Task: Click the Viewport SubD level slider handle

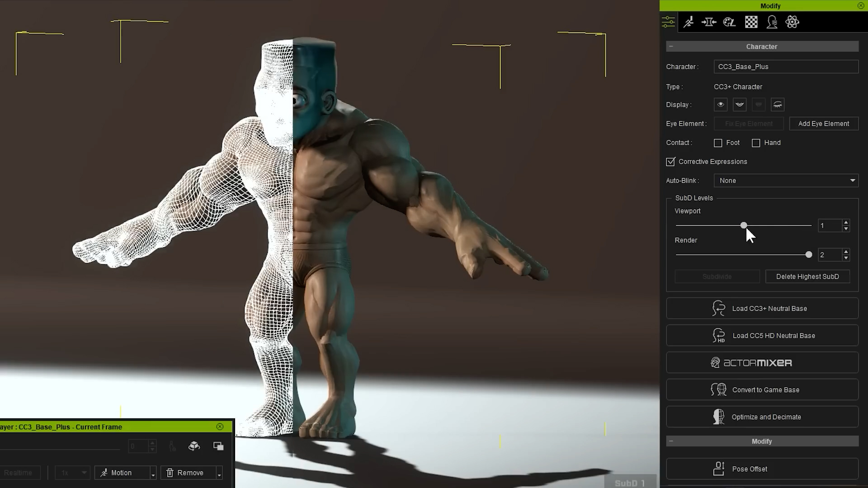Action: (x=744, y=225)
